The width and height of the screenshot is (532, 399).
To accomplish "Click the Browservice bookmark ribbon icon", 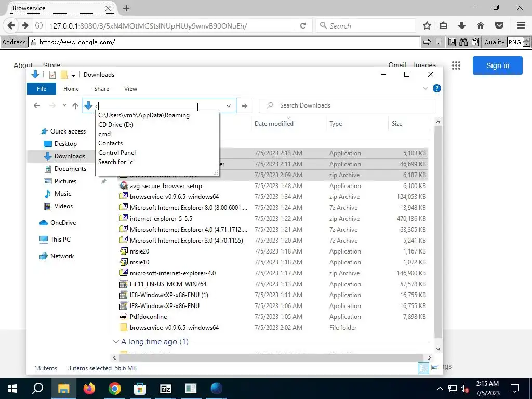I will tap(438, 42).
